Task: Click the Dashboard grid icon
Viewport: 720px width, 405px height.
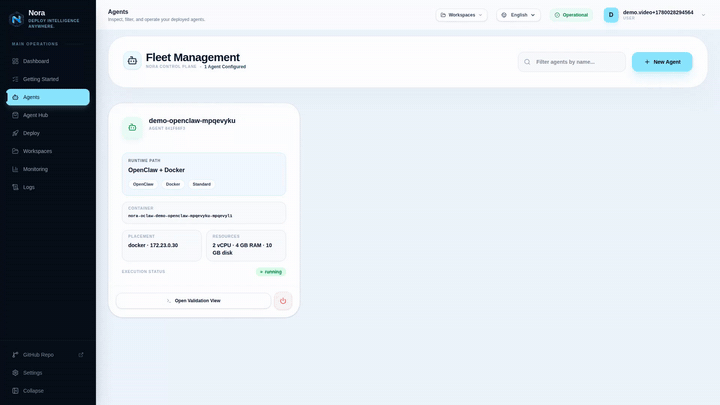Action: click(x=15, y=61)
